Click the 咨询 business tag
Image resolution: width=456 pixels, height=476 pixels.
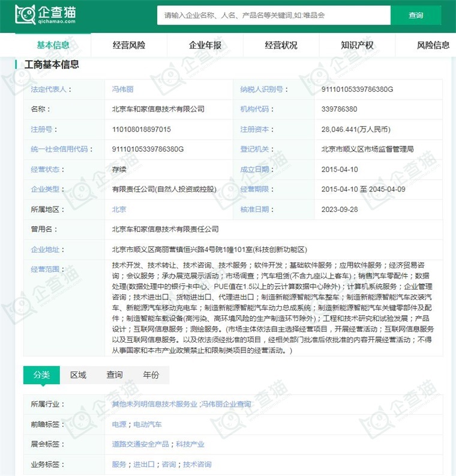coord(169,465)
